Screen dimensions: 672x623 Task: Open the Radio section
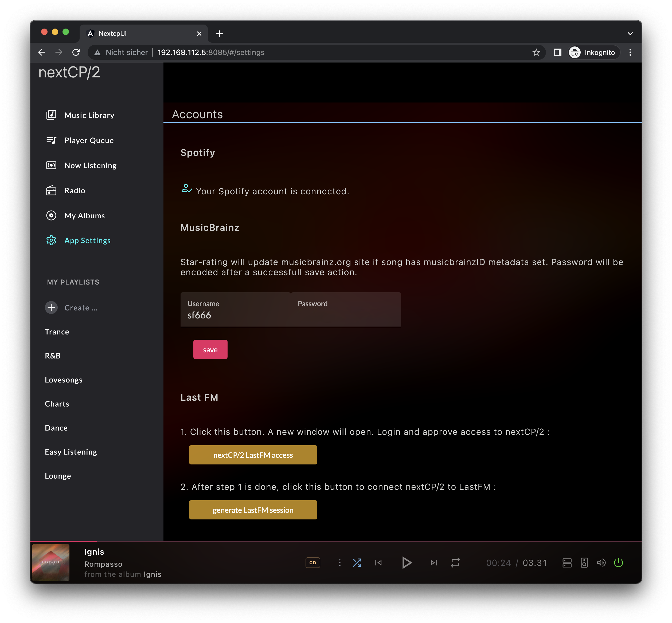75,191
